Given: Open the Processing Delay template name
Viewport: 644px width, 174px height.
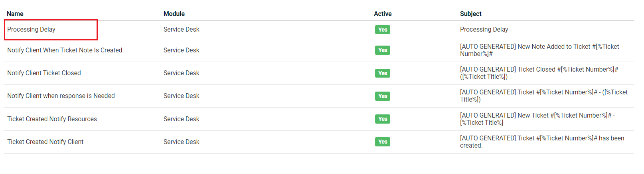Looking at the screenshot, I should pyautogui.click(x=31, y=30).
